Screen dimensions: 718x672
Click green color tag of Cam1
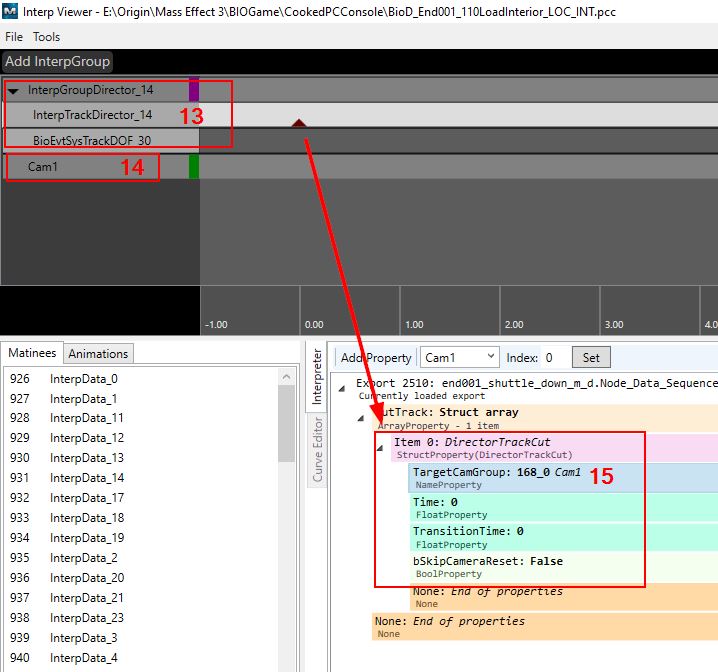pyautogui.click(x=194, y=167)
